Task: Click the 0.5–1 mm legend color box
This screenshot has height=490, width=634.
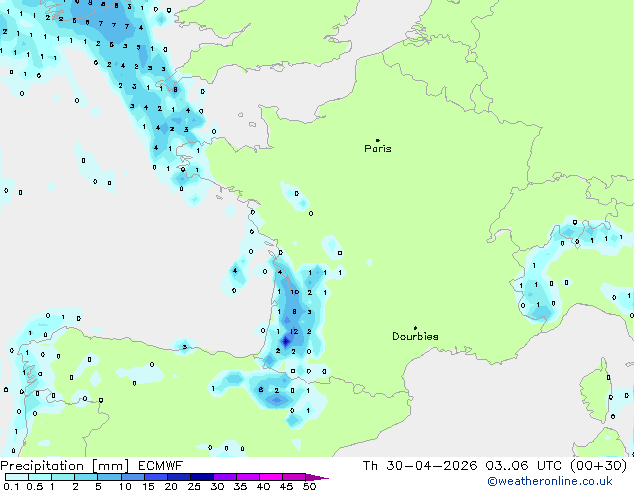Action: tap(40, 477)
